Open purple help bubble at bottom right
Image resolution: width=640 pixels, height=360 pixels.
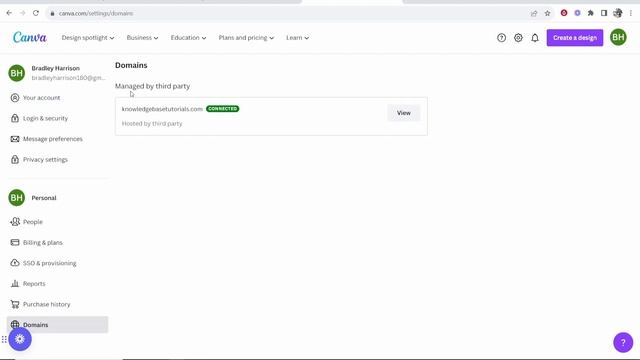click(x=623, y=342)
